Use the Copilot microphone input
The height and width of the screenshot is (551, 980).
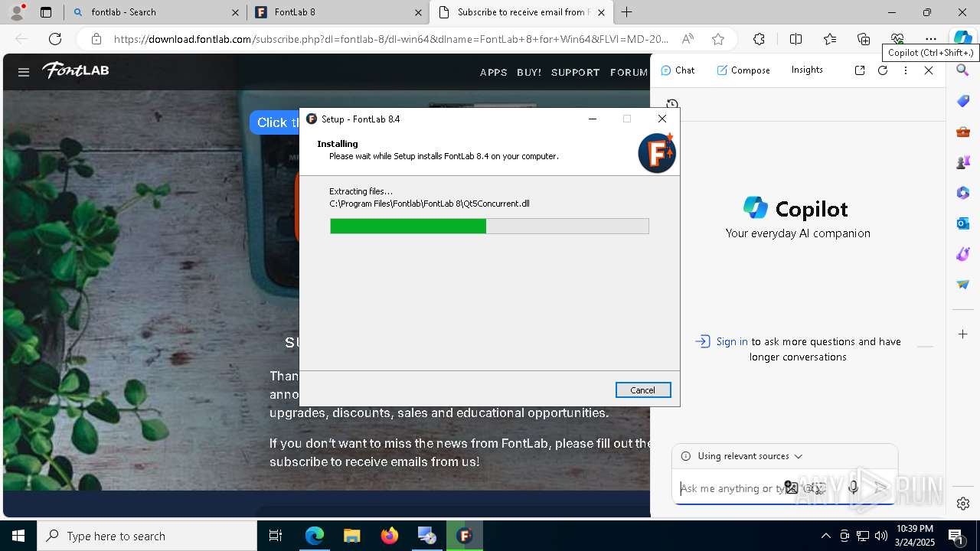[853, 487]
